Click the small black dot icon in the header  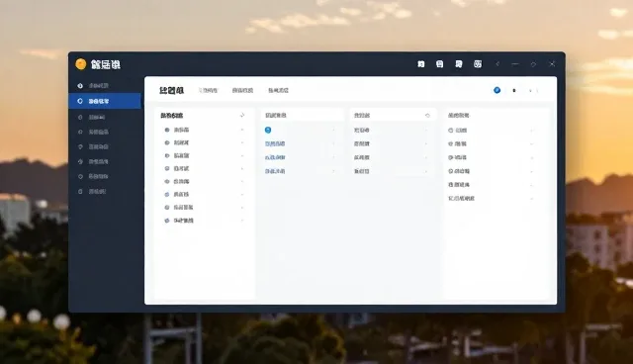coord(514,90)
